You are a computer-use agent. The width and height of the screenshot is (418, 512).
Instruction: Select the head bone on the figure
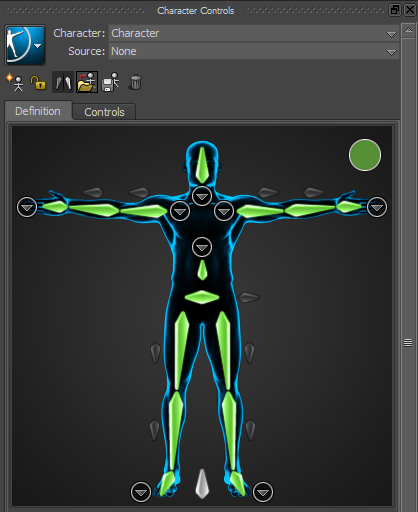point(202,165)
